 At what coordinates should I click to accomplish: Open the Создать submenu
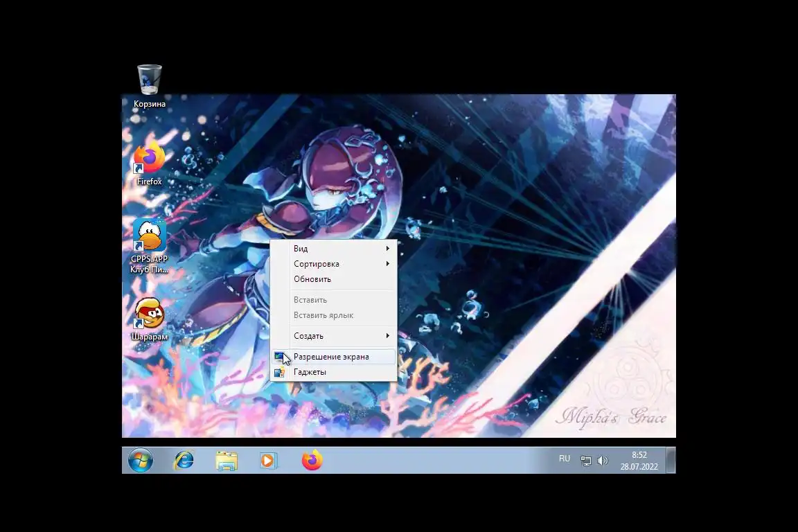tap(333, 336)
